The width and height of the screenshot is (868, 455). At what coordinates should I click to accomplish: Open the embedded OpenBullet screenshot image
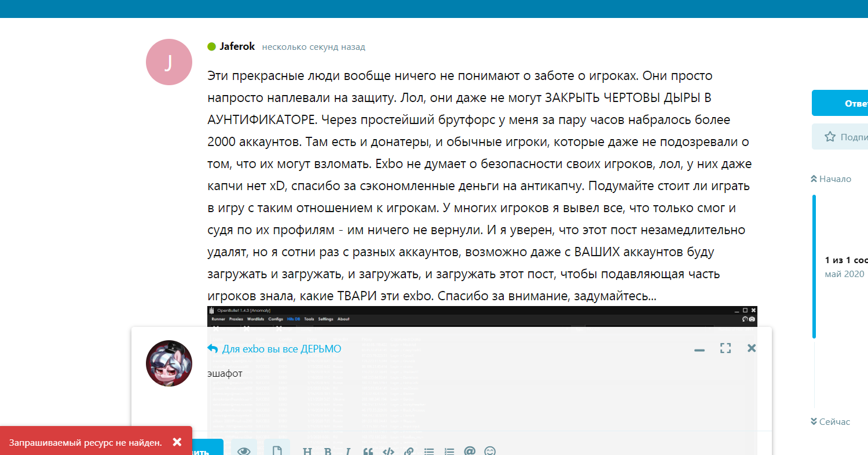[x=483, y=316]
